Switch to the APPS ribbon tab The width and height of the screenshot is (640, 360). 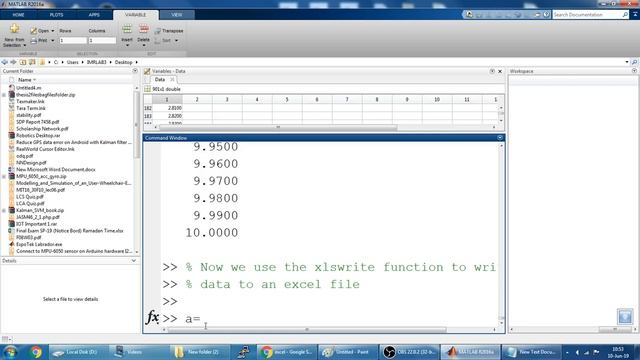(x=94, y=15)
